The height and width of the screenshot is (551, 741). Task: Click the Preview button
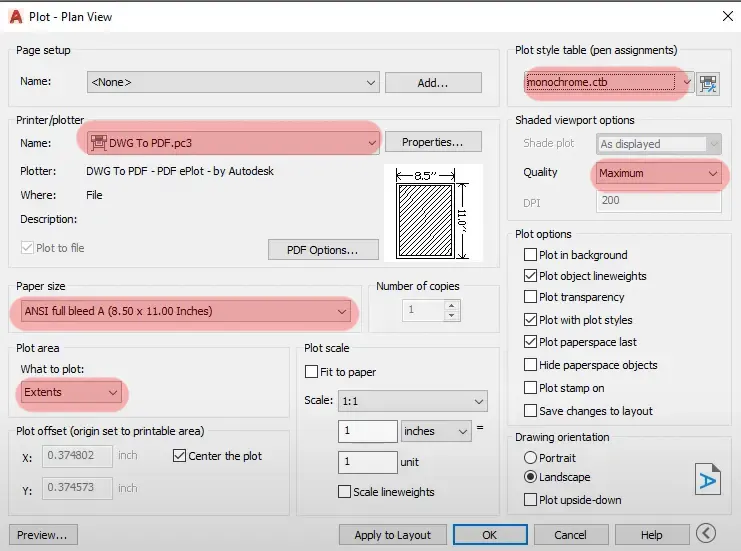(43, 535)
